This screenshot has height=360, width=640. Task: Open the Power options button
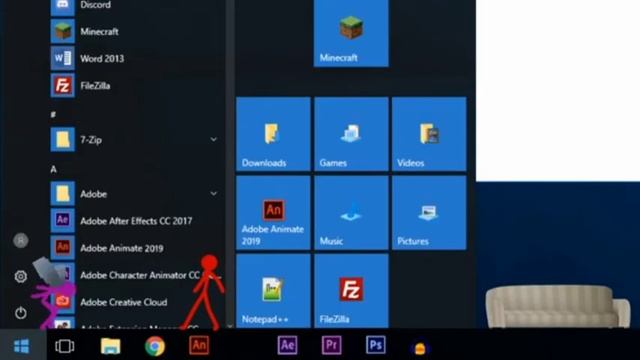pyautogui.click(x=21, y=313)
